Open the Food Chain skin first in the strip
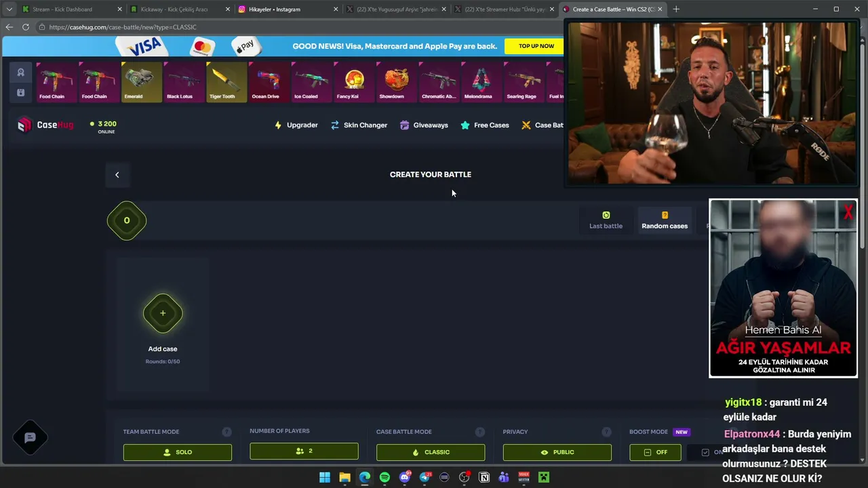Viewport: 868px width, 488px height. coord(56,82)
